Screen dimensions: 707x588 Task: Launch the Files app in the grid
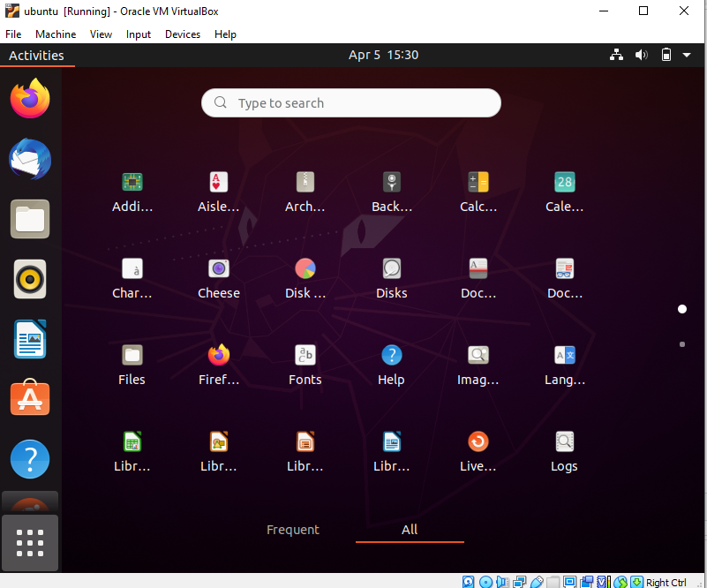click(132, 366)
